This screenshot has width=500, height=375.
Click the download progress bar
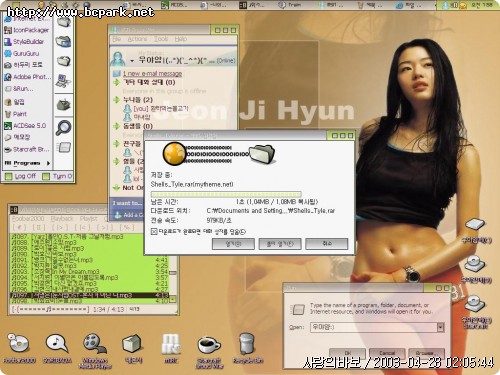click(226, 194)
